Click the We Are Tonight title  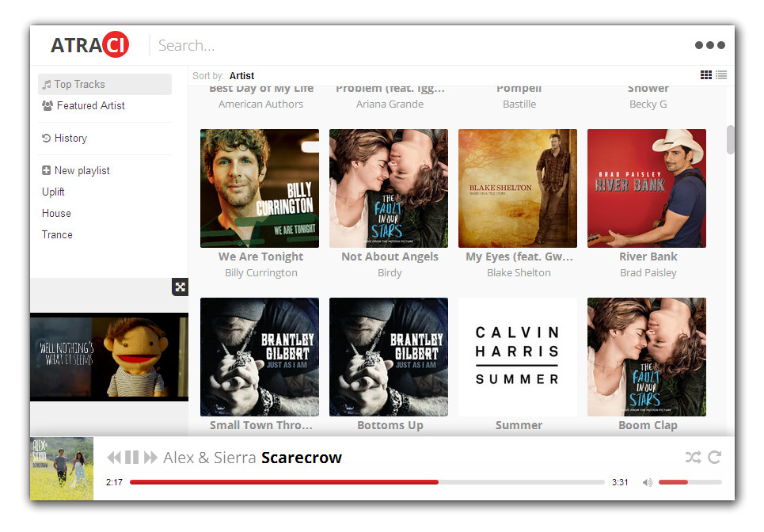pos(260,256)
